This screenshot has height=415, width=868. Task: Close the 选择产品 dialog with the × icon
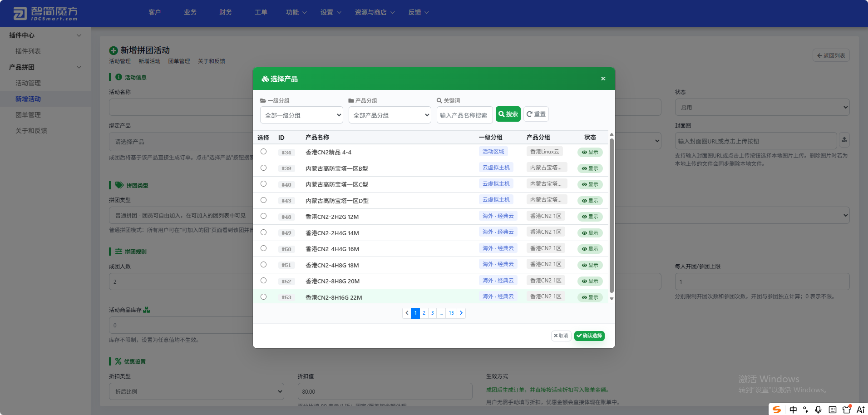(x=603, y=79)
